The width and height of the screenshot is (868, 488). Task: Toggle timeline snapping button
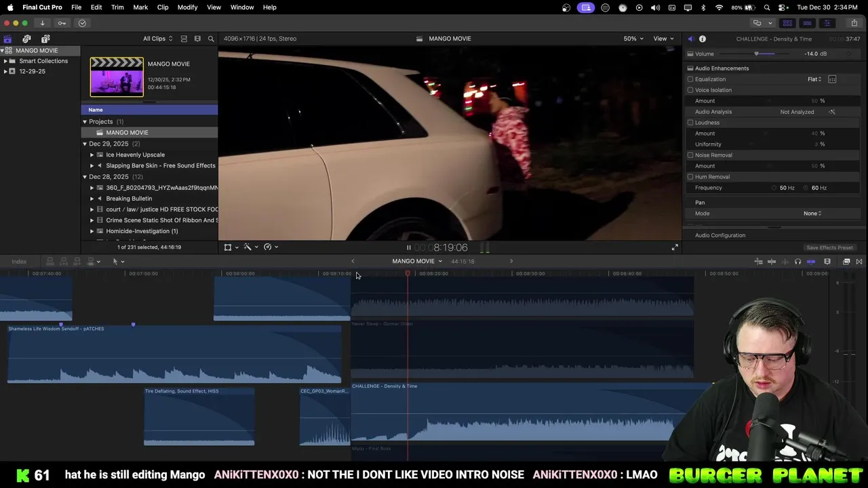click(811, 262)
